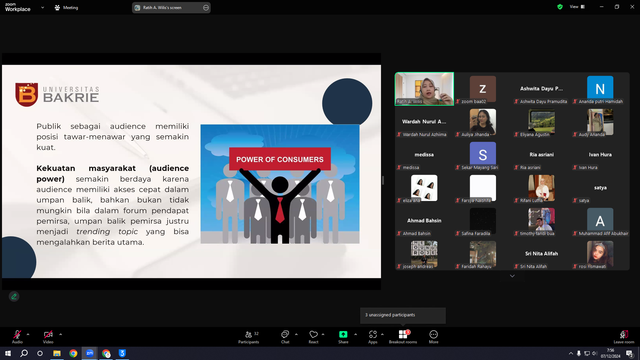Open Windows Start menu
Image resolution: width=640 pixels, height=360 pixels.
point(8,353)
